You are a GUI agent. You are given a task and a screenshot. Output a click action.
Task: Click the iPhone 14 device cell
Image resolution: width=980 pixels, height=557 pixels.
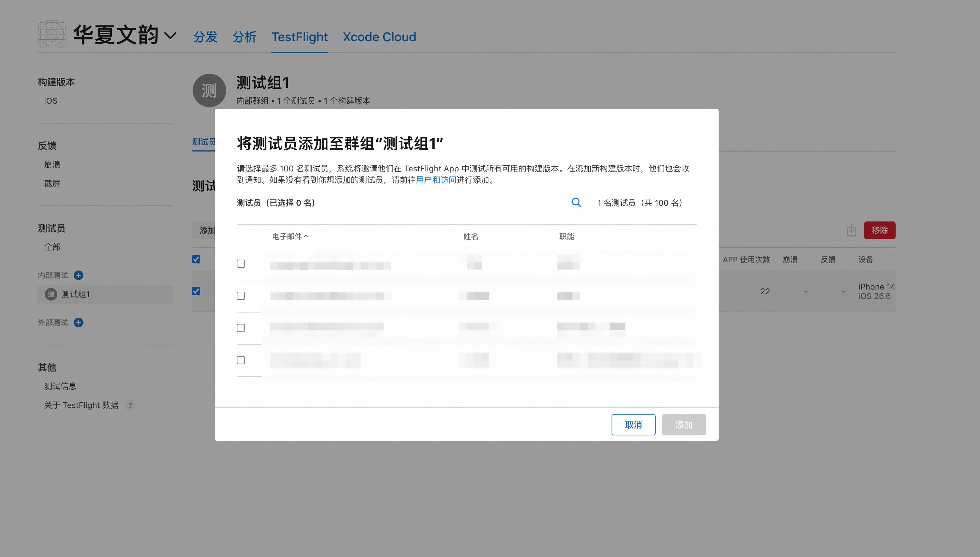pyautogui.click(x=876, y=291)
